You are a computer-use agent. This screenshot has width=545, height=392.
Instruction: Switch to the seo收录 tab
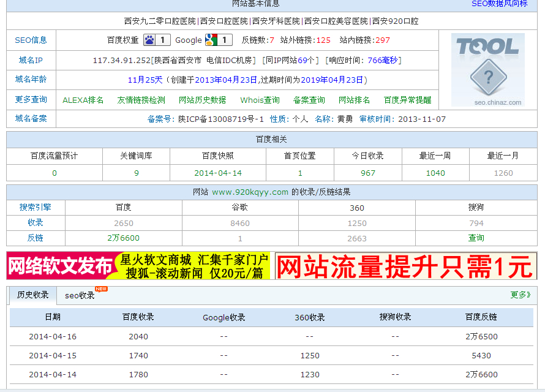pos(80,295)
